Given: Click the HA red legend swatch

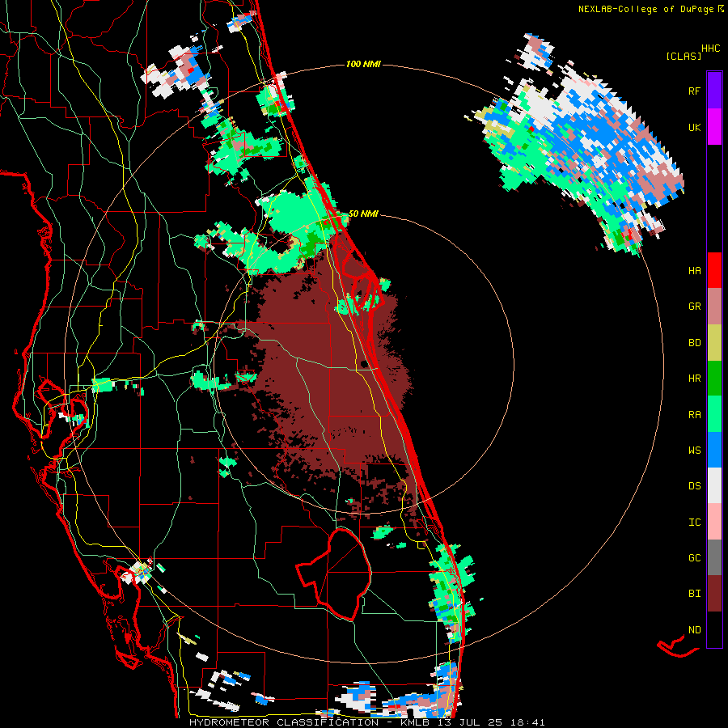Looking at the screenshot, I should coord(714,270).
